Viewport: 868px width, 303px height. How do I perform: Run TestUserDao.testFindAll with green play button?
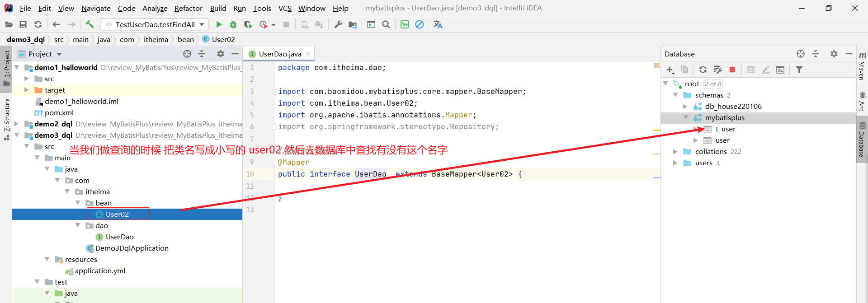[x=219, y=24]
